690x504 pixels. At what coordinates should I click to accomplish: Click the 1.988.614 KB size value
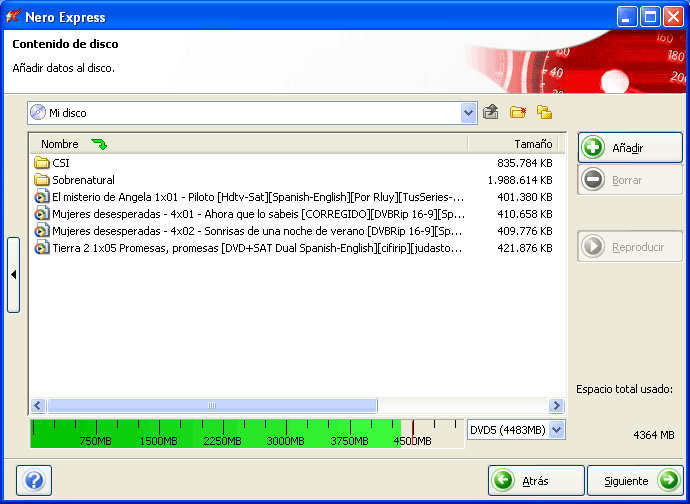tap(520, 180)
